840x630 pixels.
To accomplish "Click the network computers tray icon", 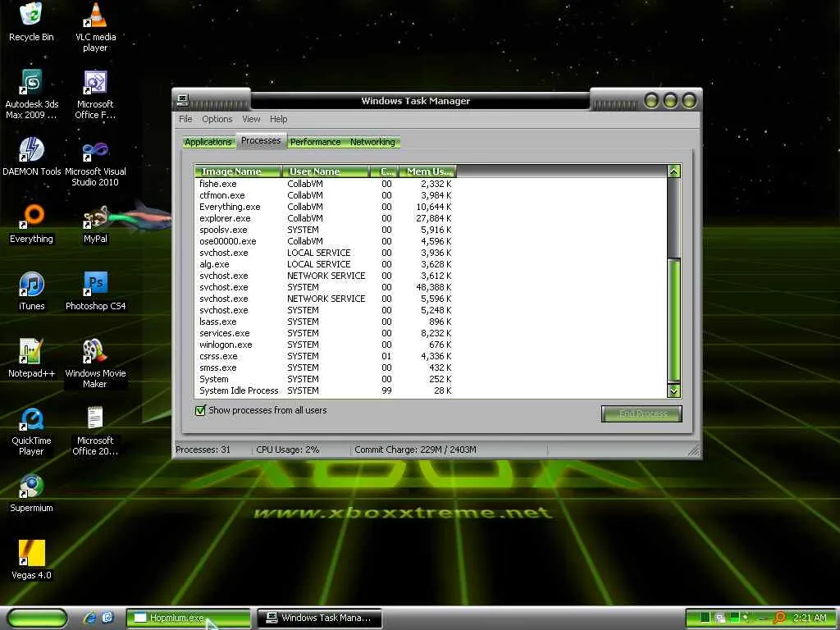I will tap(720, 619).
